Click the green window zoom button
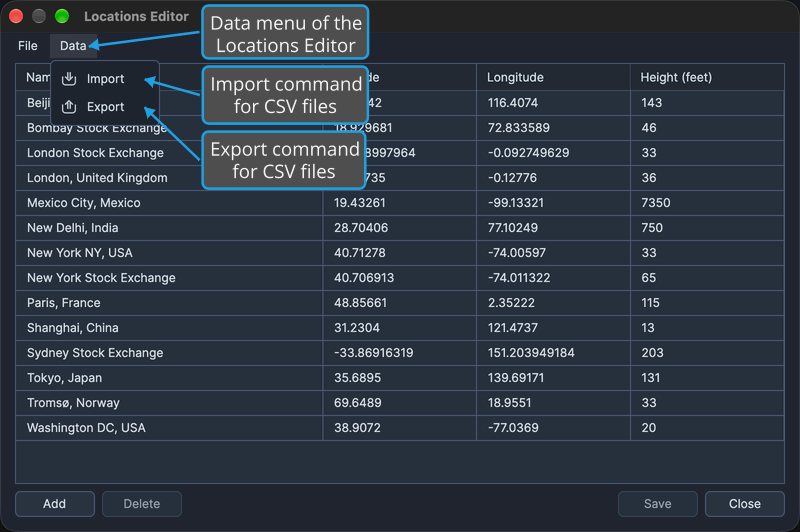800x532 pixels. tap(62, 16)
